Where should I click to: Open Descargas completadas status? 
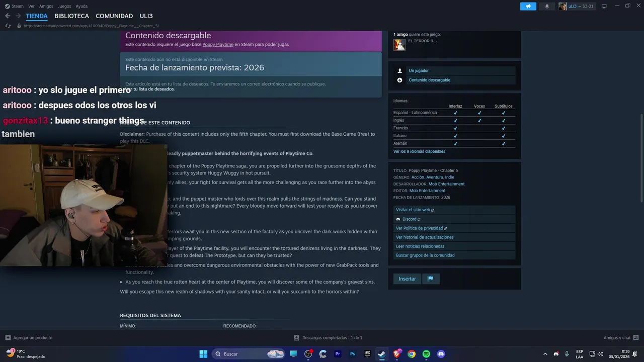click(x=328, y=338)
